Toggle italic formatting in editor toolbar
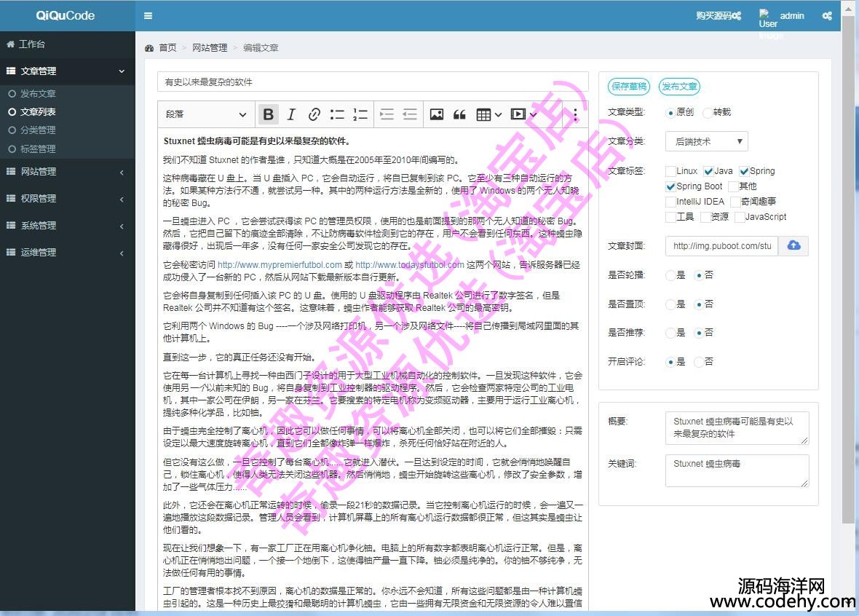Image resolution: width=859 pixels, height=616 pixels. point(291,114)
